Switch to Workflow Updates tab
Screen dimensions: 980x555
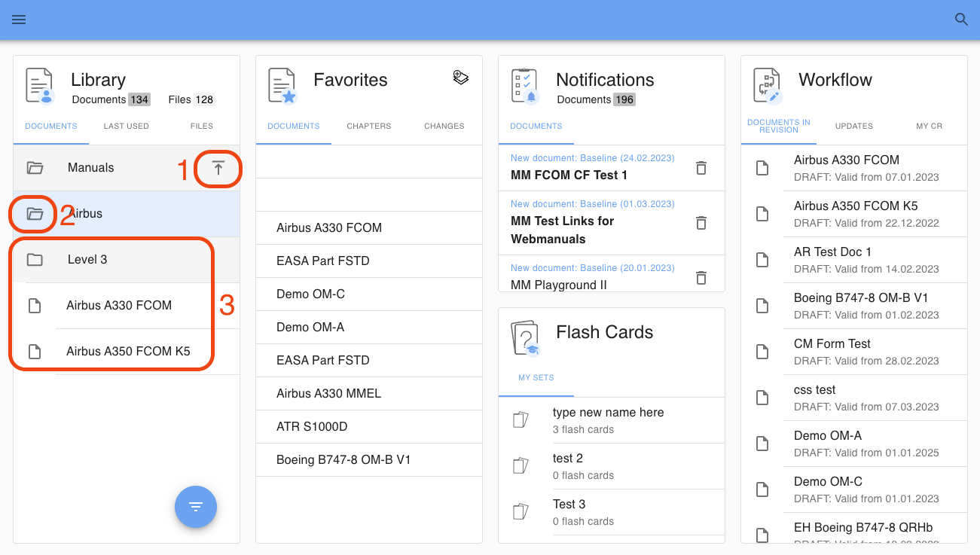(x=854, y=127)
